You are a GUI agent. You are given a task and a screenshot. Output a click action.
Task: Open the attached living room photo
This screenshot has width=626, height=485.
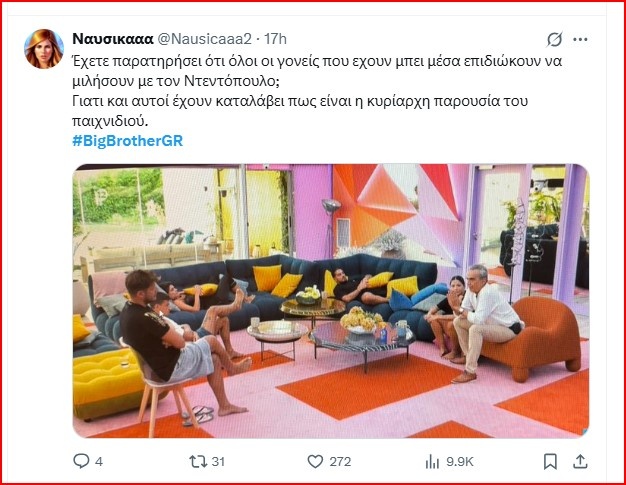click(x=331, y=301)
